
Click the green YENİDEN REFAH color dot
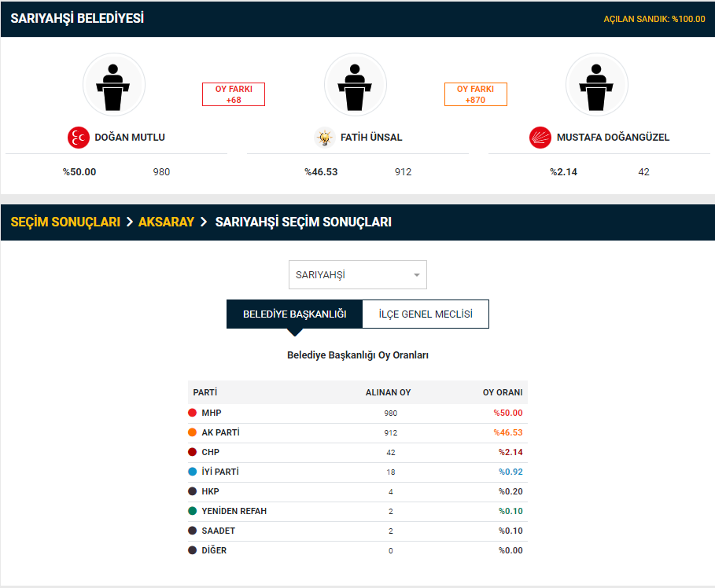pyautogui.click(x=193, y=511)
